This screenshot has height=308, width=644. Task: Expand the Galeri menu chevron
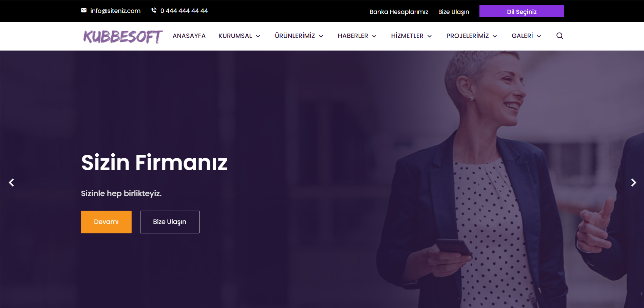(539, 36)
